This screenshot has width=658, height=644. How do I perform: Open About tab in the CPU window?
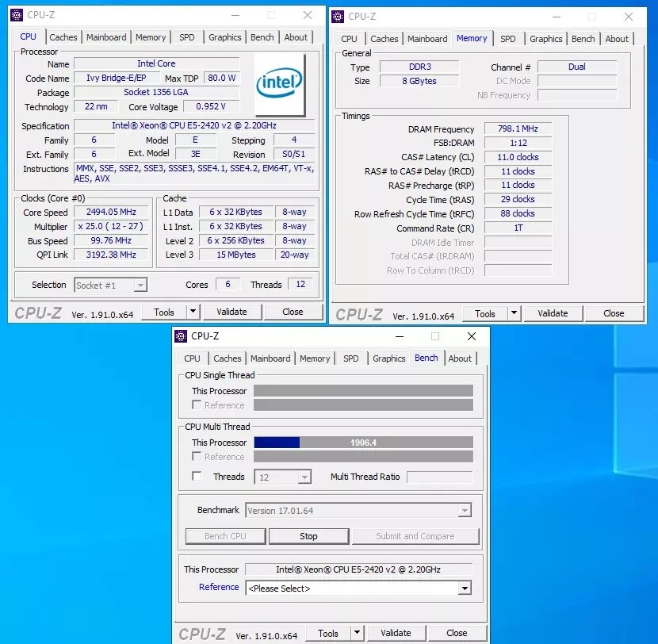click(x=296, y=37)
